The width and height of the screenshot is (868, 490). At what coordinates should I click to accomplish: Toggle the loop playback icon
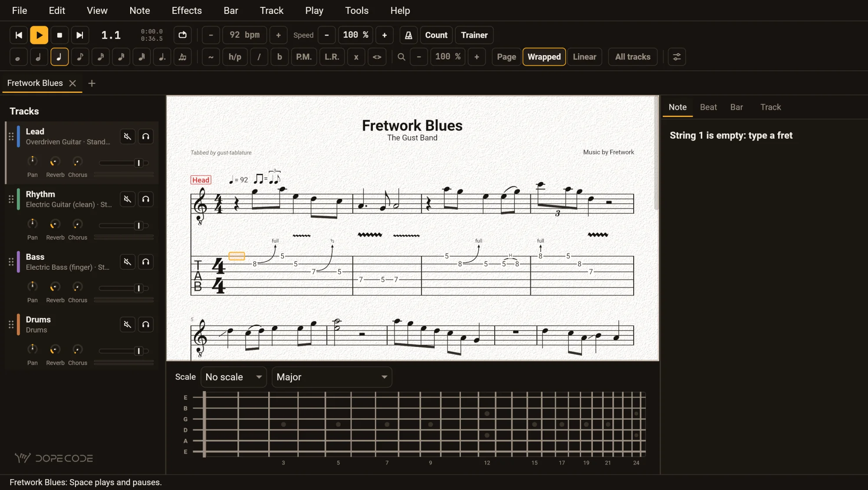(183, 35)
